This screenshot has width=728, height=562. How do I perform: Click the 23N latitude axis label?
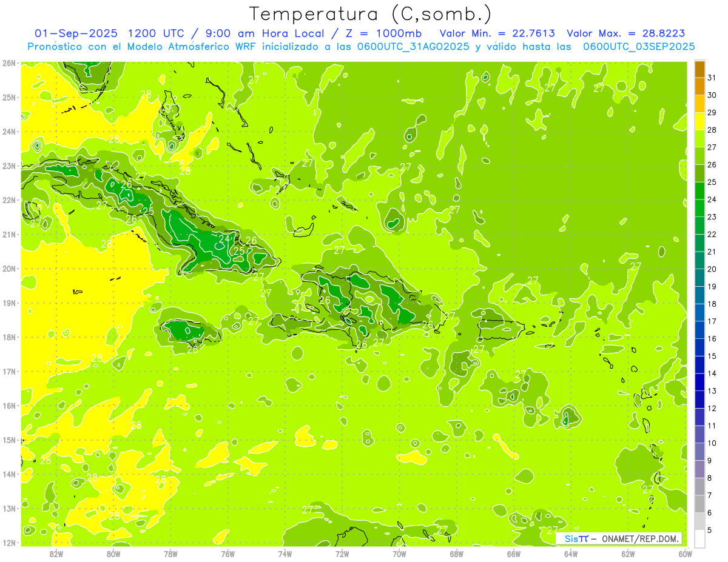click(x=9, y=166)
